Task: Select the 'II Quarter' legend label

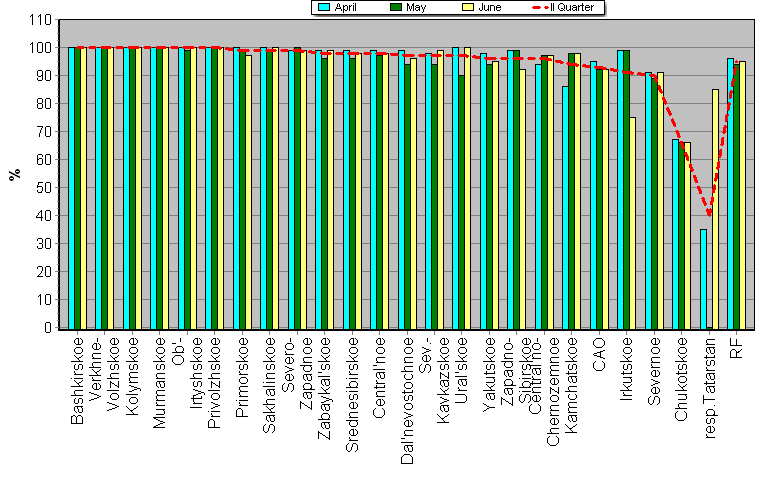Action: tap(572, 7)
